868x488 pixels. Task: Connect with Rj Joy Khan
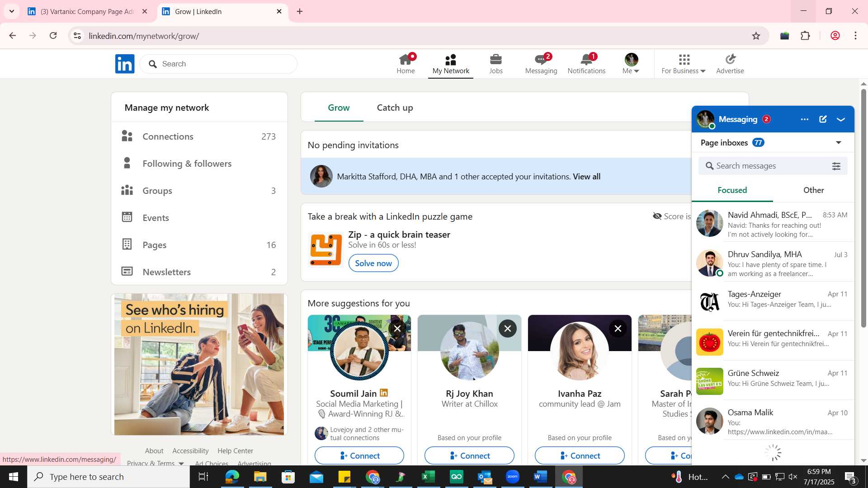(x=469, y=455)
